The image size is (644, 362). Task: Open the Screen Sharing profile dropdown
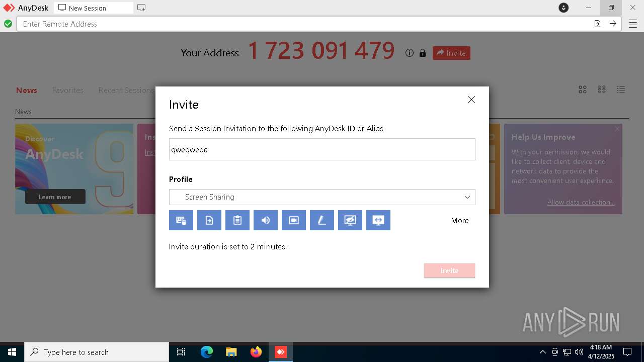coord(322,197)
